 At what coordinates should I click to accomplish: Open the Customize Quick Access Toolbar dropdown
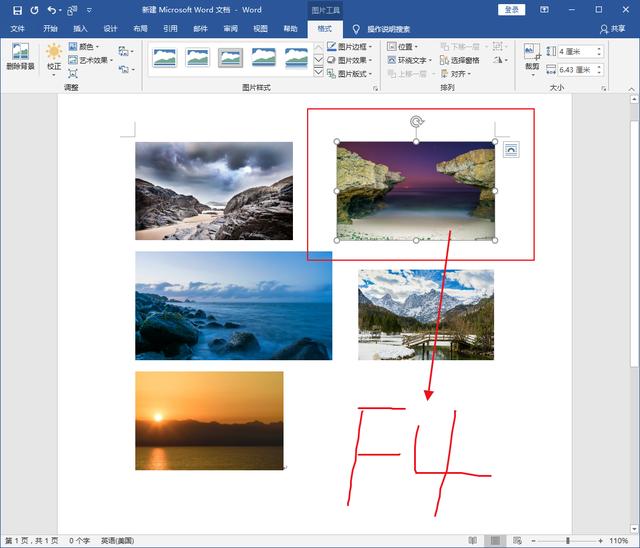point(89,11)
